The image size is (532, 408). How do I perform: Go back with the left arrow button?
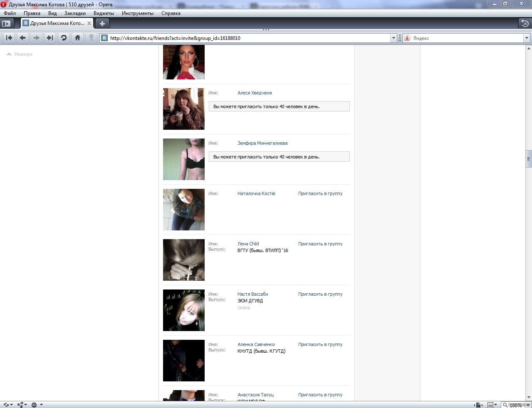(x=23, y=38)
